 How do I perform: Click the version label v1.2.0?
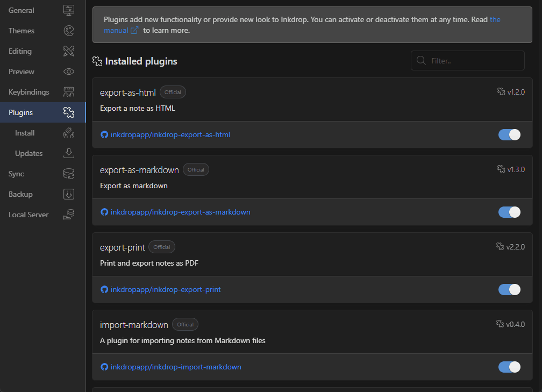[x=516, y=92]
